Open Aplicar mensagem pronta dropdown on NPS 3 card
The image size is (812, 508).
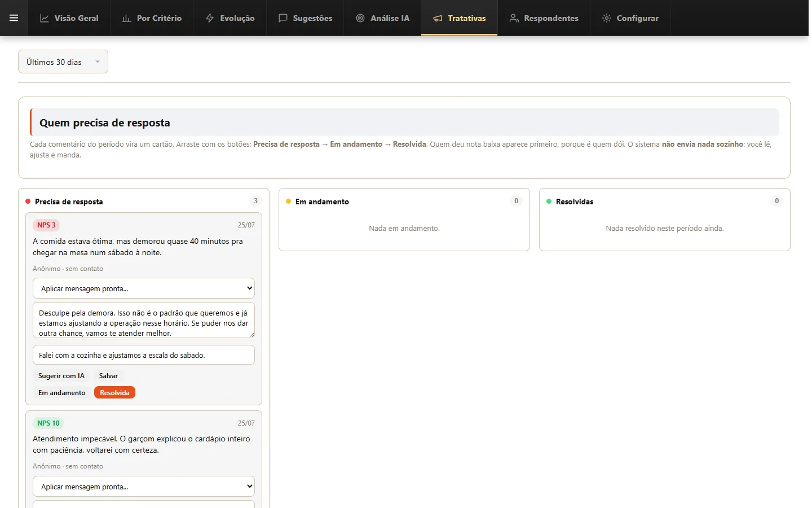[x=144, y=288]
